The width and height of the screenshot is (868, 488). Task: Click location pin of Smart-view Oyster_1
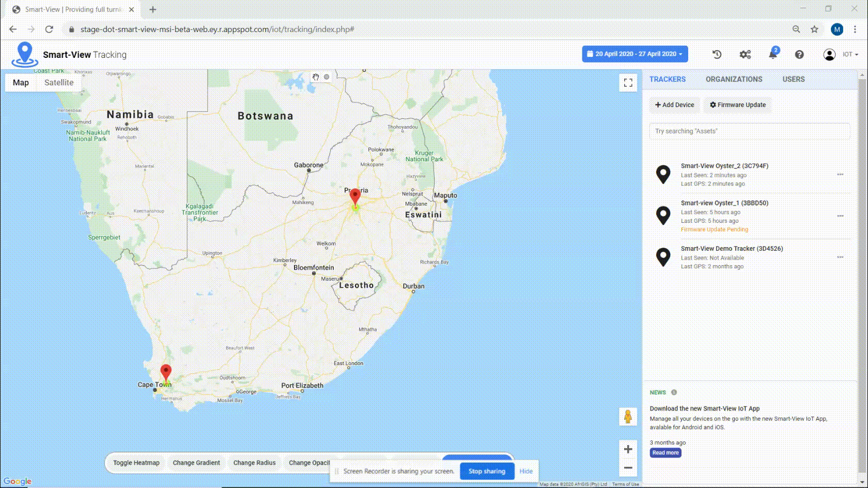(x=663, y=216)
